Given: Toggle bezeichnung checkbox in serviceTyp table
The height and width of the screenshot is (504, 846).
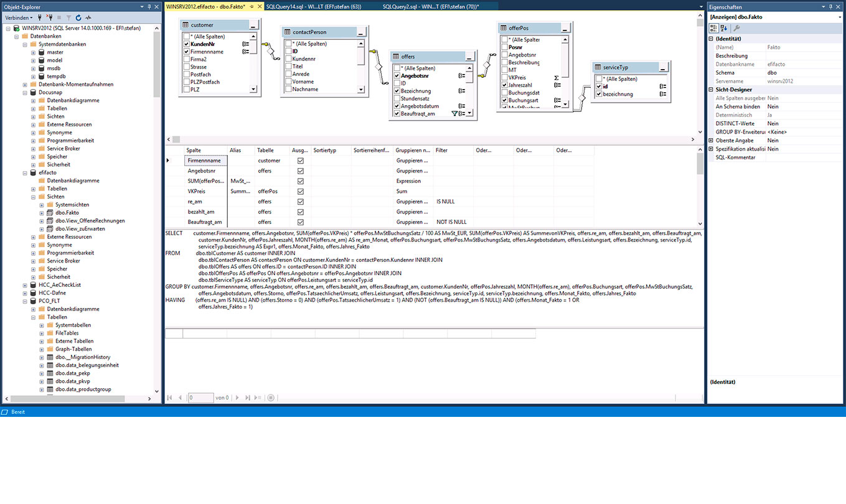Looking at the screenshot, I should [599, 95].
